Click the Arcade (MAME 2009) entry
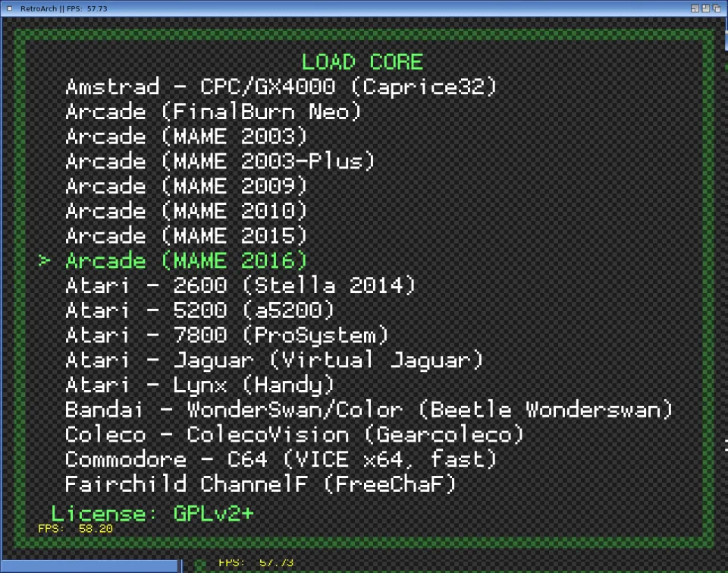This screenshot has width=728, height=573. [x=186, y=186]
